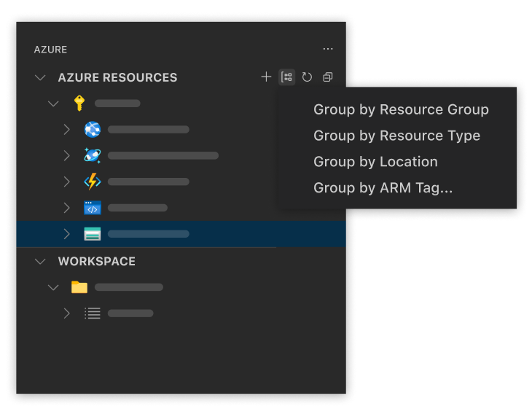Collapse the key subscription node

pos(53,104)
